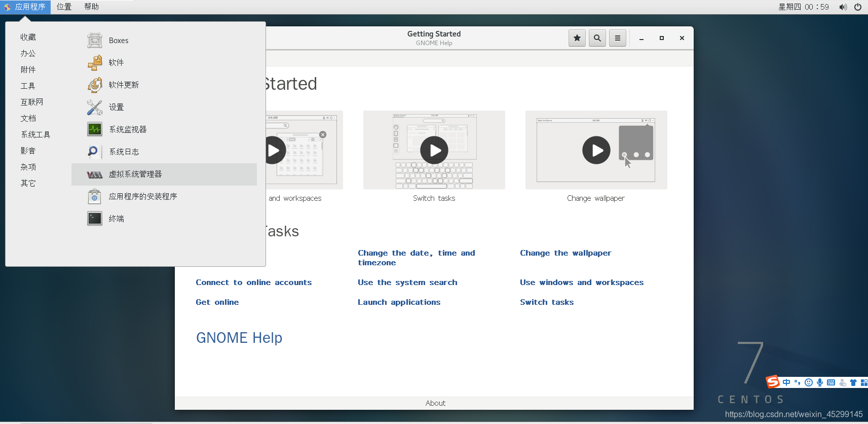Open the power menu icon in top bar
The image size is (868, 424).
[858, 7]
